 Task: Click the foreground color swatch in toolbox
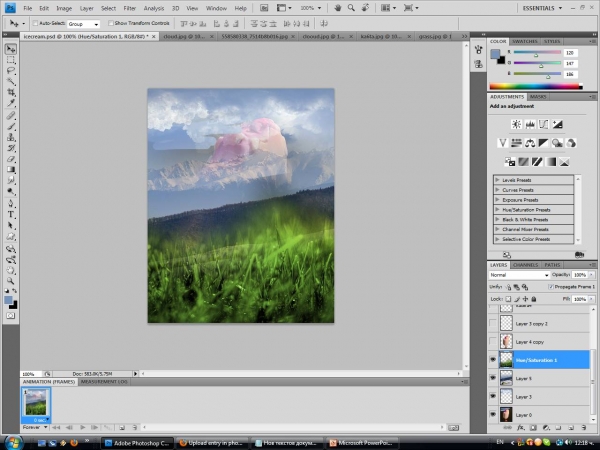click(8, 300)
